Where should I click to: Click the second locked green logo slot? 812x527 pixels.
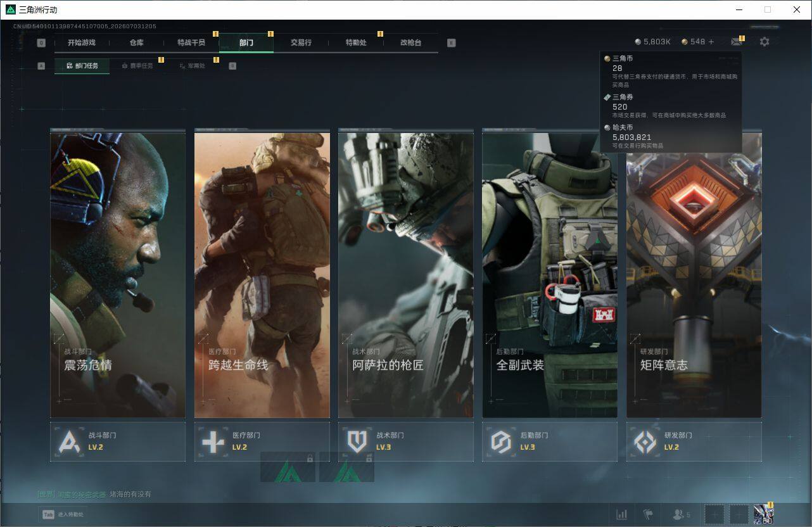(346, 467)
